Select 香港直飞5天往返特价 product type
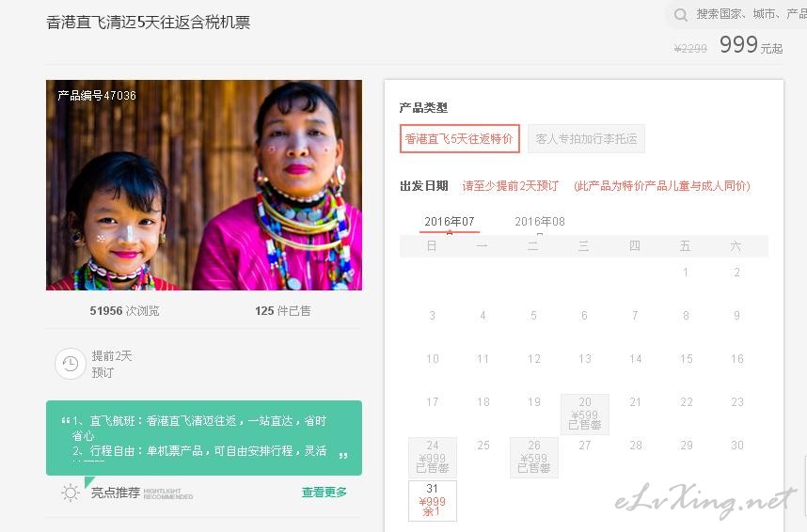807x532 pixels. [460, 138]
